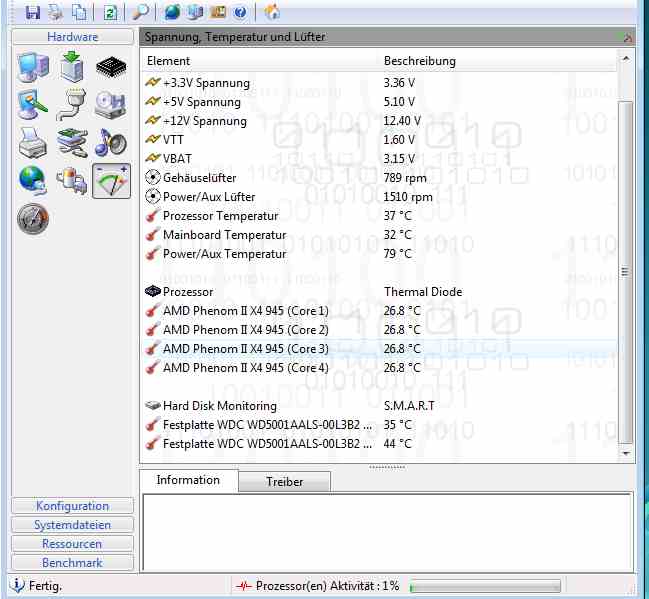Sort by the Beschreibung column header
The width and height of the screenshot is (649, 599).
coord(498,61)
